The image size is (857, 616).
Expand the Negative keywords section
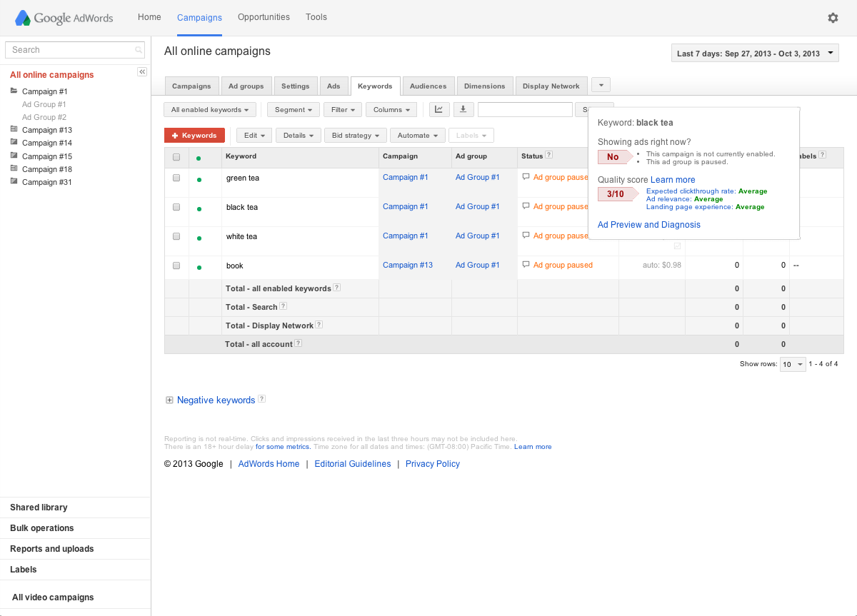tap(169, 400)
